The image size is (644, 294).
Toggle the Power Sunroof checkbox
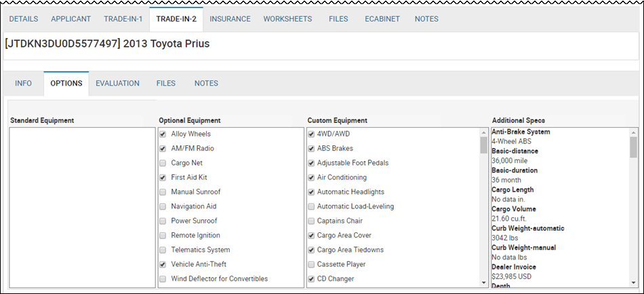click(163, 221)
